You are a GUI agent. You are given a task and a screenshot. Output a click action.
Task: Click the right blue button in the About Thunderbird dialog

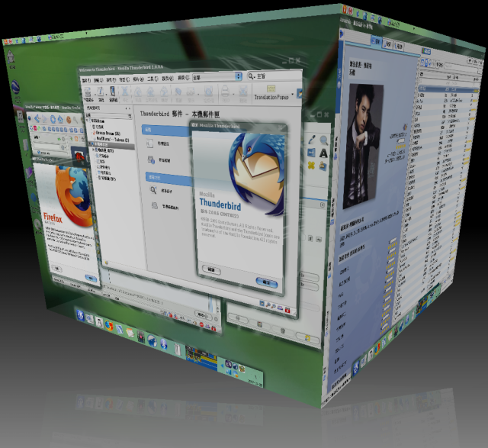[x=268, y=282]
